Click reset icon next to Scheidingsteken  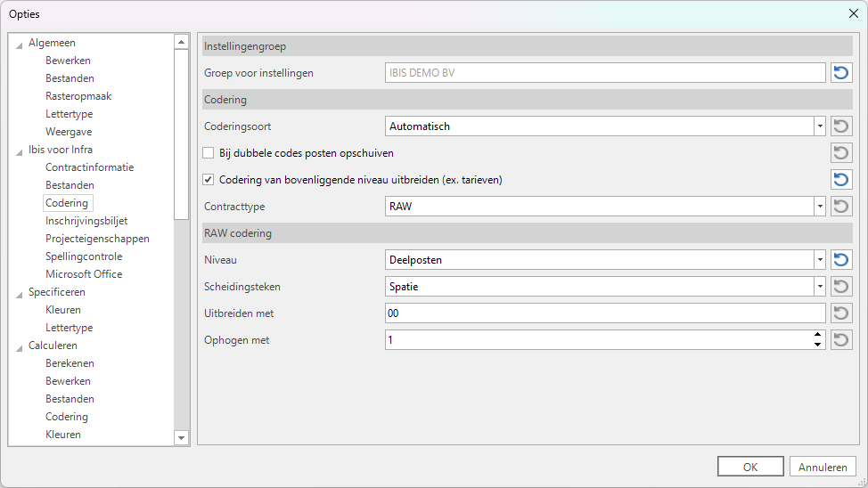coord(841,287)
